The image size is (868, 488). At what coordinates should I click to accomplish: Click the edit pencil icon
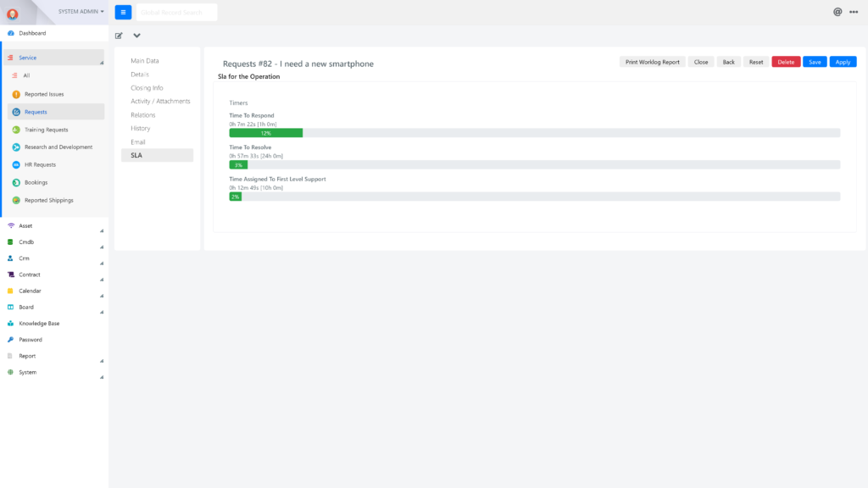point(119,36)
